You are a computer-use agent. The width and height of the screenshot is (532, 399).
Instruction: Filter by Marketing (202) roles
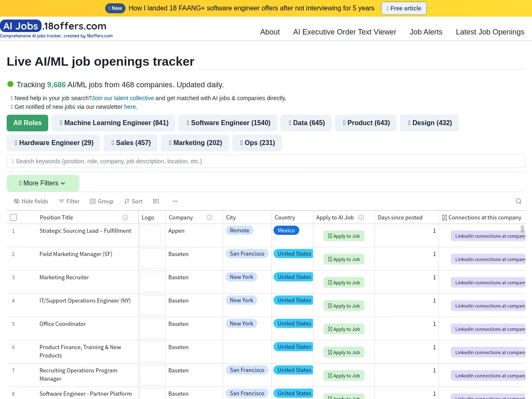click(195, 143)
